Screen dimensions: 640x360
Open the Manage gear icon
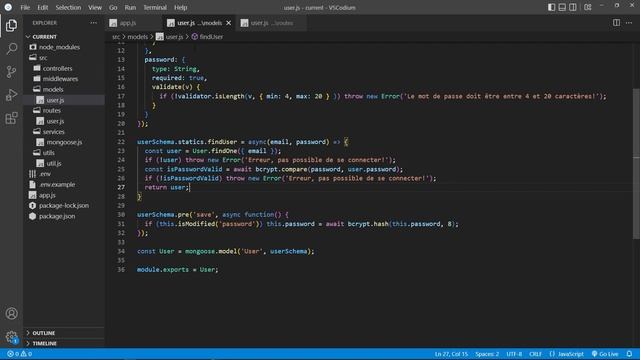click(11, 337)
